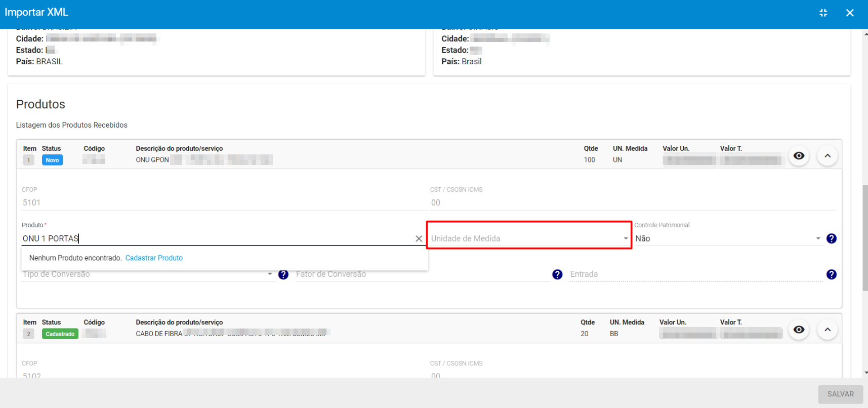The height and width of the screenshot is (408, 868).
Task: Click 'País: BRASIL' text
Action: point(39,62)
